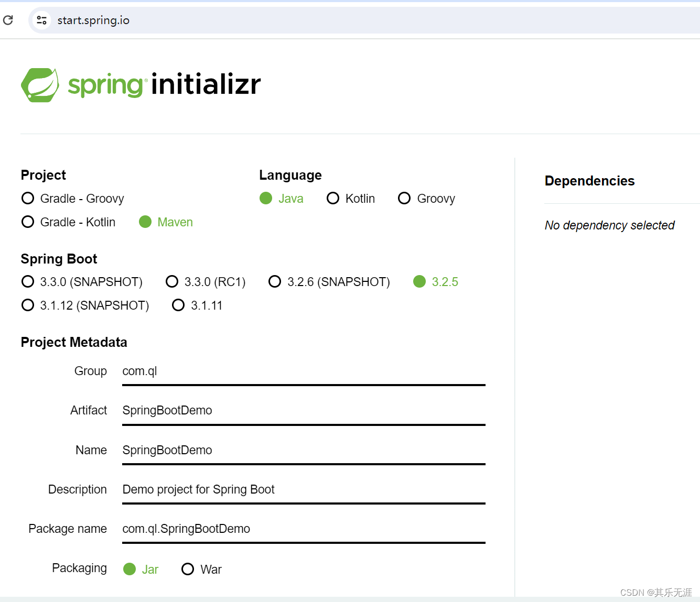Click the Artifact label

tap(89, 410)
